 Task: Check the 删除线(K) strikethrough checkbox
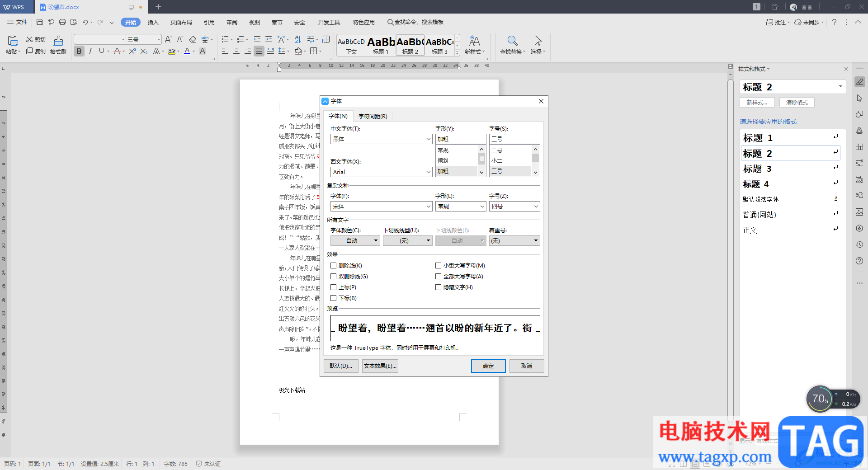[333, 266]
